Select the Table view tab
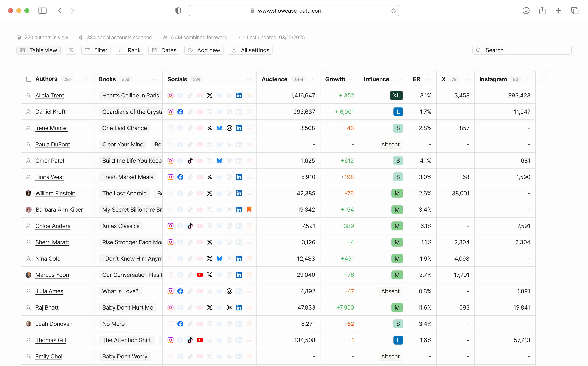The width and height of the screenshot is (588, 366). (x=39, y=50)
